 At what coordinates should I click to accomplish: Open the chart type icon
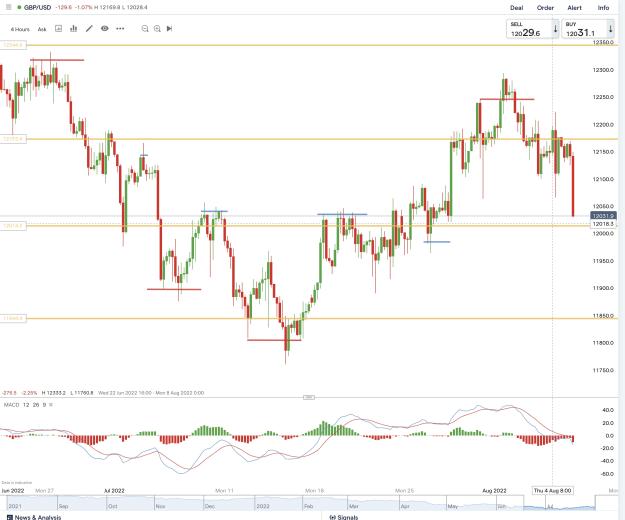[58, 28]
